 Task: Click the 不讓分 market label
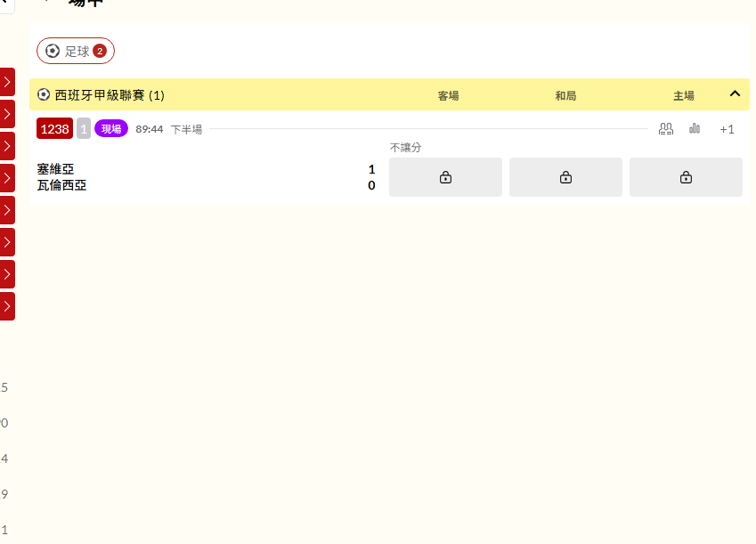tap(405, 148)
